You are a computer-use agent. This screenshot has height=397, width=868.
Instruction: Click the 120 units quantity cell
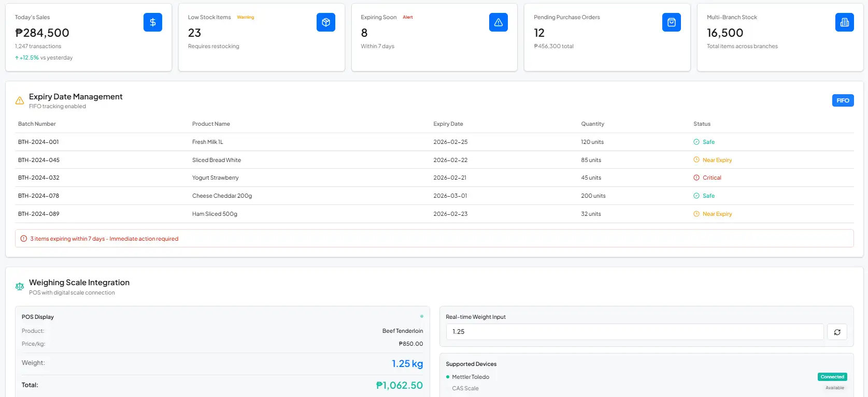[x=592, y=142]
